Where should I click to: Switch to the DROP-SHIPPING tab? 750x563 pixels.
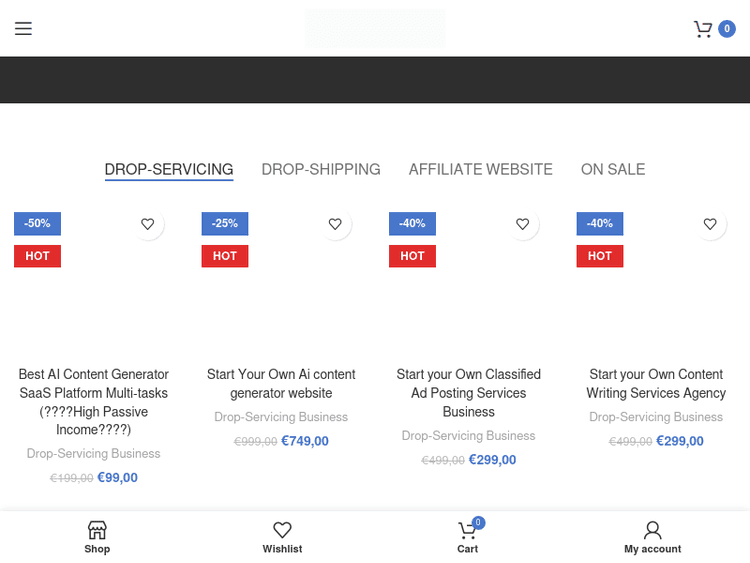(x=321, y=170)
